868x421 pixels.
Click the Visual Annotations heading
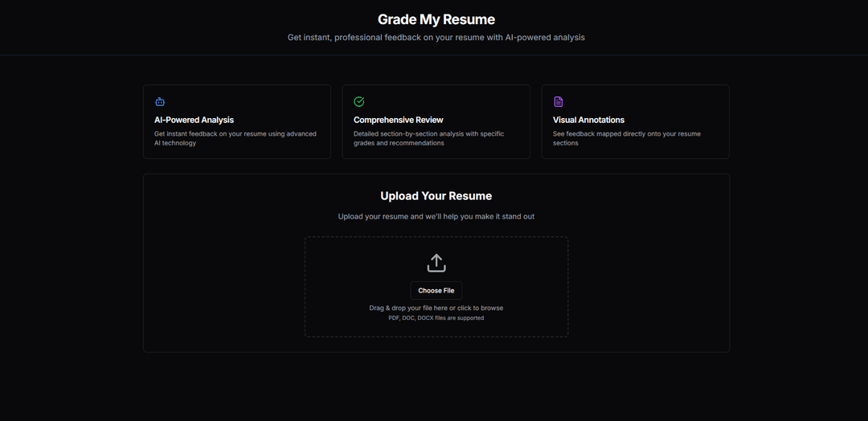click(x=588, y=120)
